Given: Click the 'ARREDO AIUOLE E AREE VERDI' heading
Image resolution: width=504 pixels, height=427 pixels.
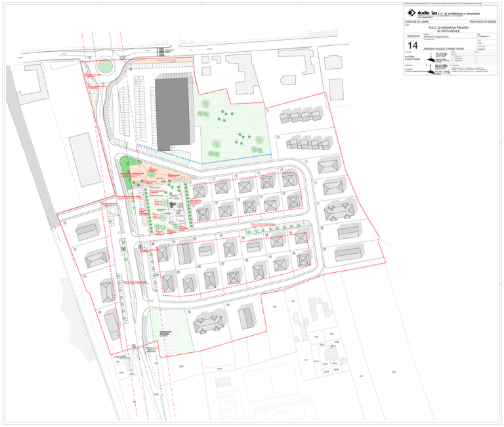Looking at the screenshot, I should pos(446,49).
